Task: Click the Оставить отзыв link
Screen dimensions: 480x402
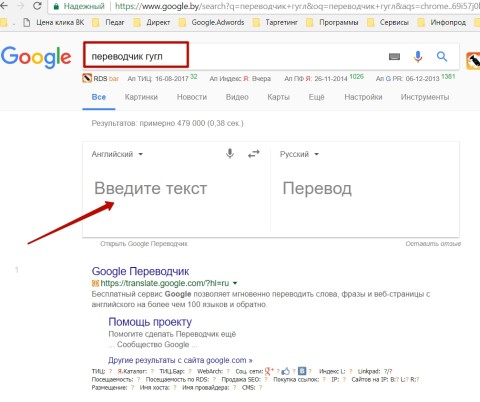Action: 433,244
